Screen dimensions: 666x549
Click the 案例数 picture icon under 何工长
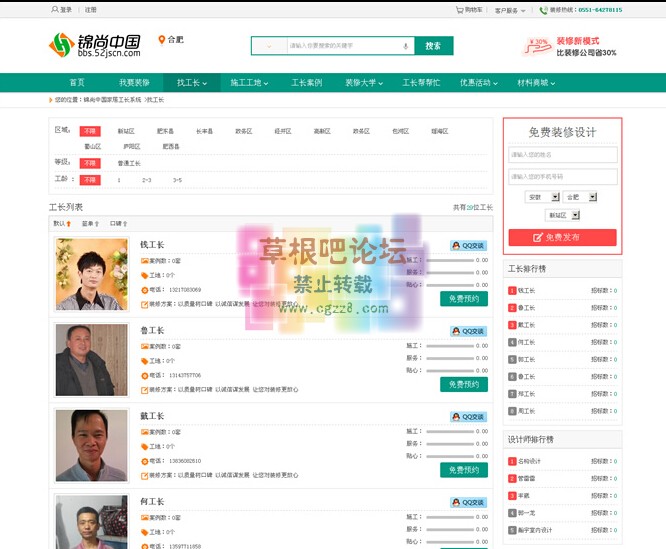point(144,518)
